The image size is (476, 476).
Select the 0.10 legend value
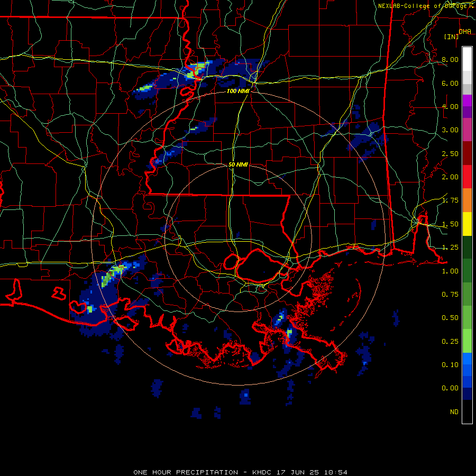coord(450,365)
